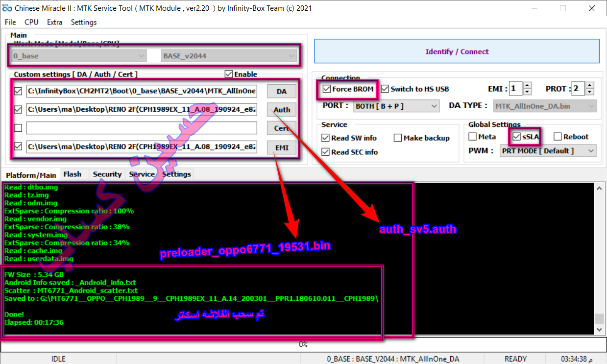The height and width of the screenshot is (364, 607).
Task: Expand the 0_base model dropdown
Action: [x=79, y=56]
